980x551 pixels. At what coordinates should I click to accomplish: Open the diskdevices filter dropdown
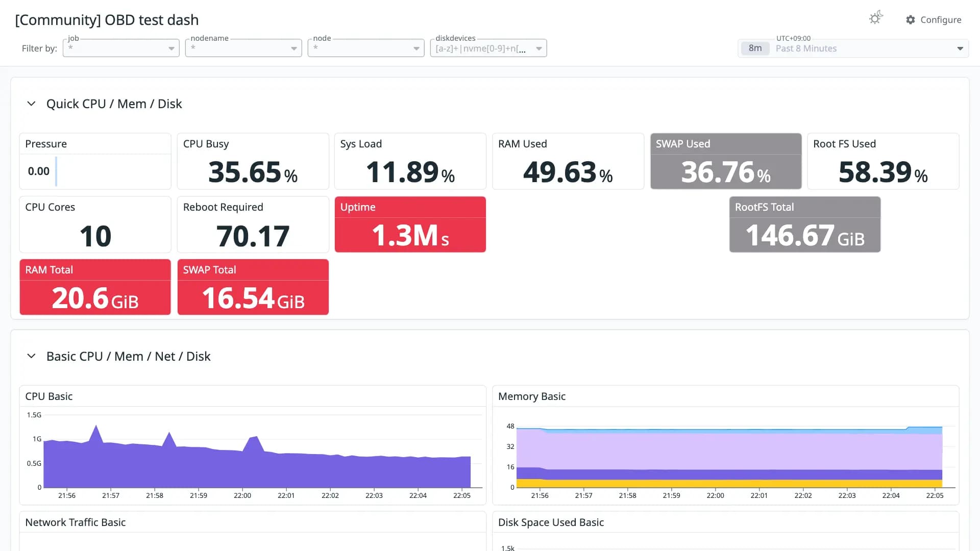pos(488,48)
